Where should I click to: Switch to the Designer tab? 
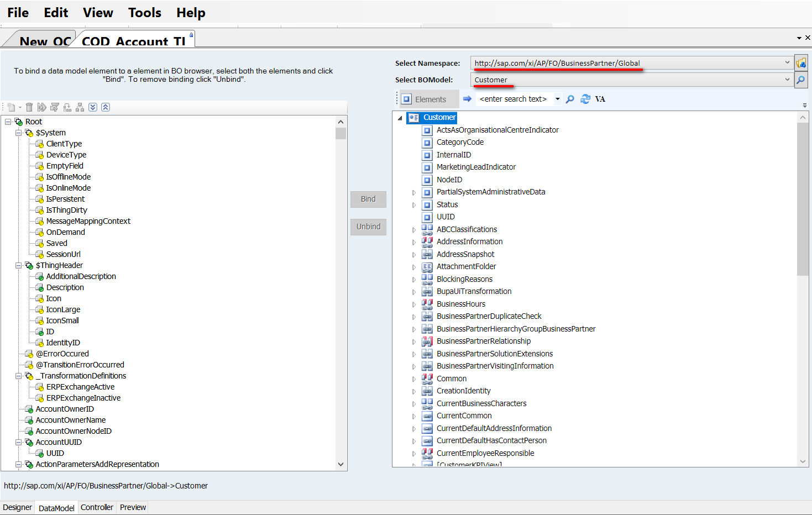[18, 507]
